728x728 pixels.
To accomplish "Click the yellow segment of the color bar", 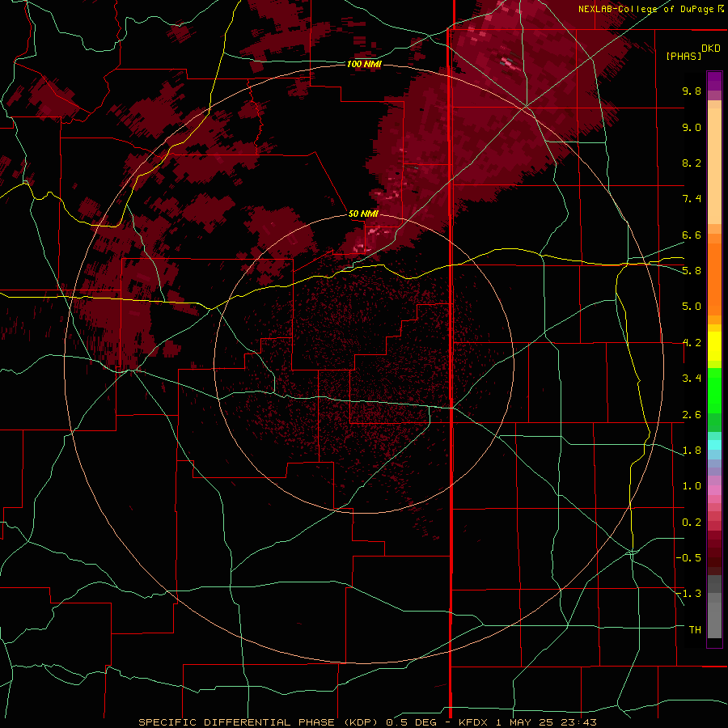I will (714, 346).
